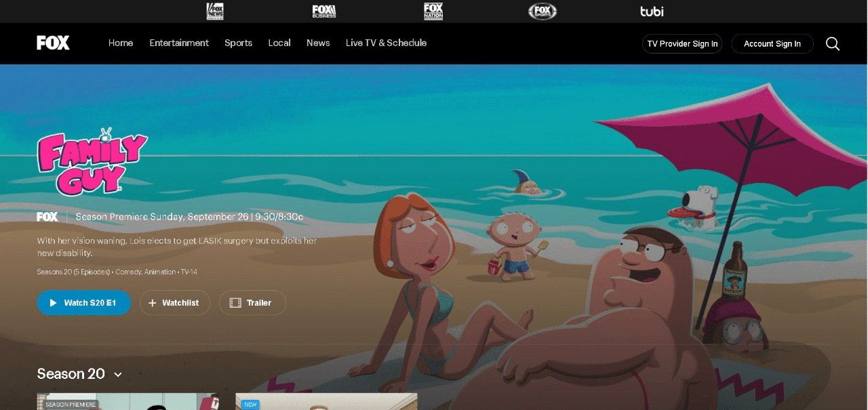868x410 pixels.
Task: Add show to Watchlist
Action: pos(175,303)
